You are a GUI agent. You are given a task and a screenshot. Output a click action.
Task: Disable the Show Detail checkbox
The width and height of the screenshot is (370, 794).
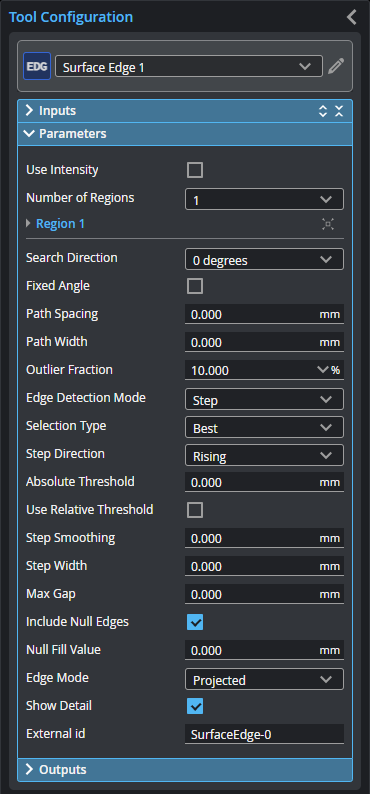(x=195, y=706)
